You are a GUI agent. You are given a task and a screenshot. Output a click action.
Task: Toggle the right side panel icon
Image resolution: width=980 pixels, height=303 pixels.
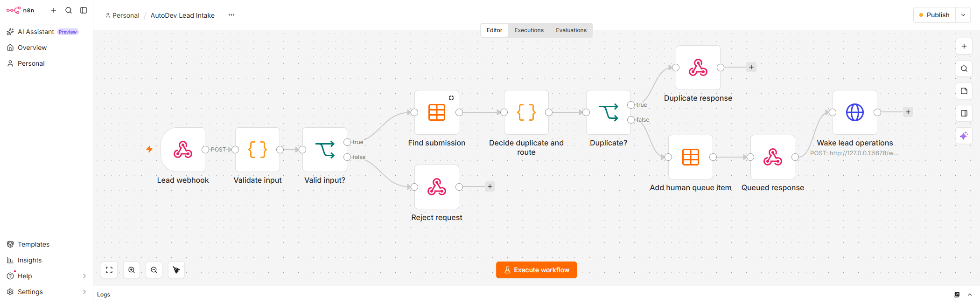pyautogui.click(x=964, y=113)
